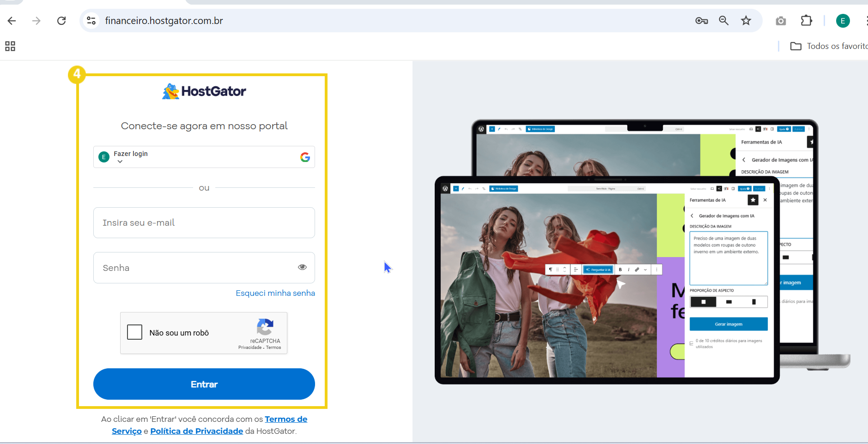Open the Esqueci minha senha link
868x444 pixels.
[275, 293]
